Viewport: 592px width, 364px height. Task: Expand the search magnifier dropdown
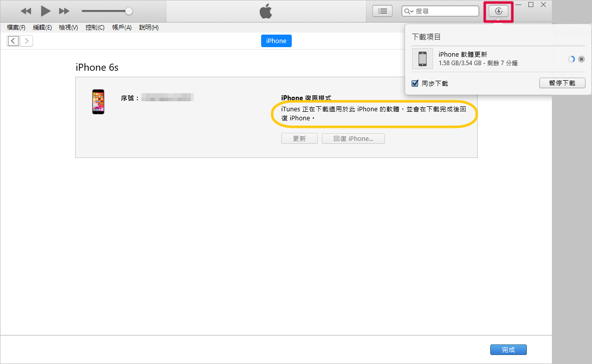point(409,12)
